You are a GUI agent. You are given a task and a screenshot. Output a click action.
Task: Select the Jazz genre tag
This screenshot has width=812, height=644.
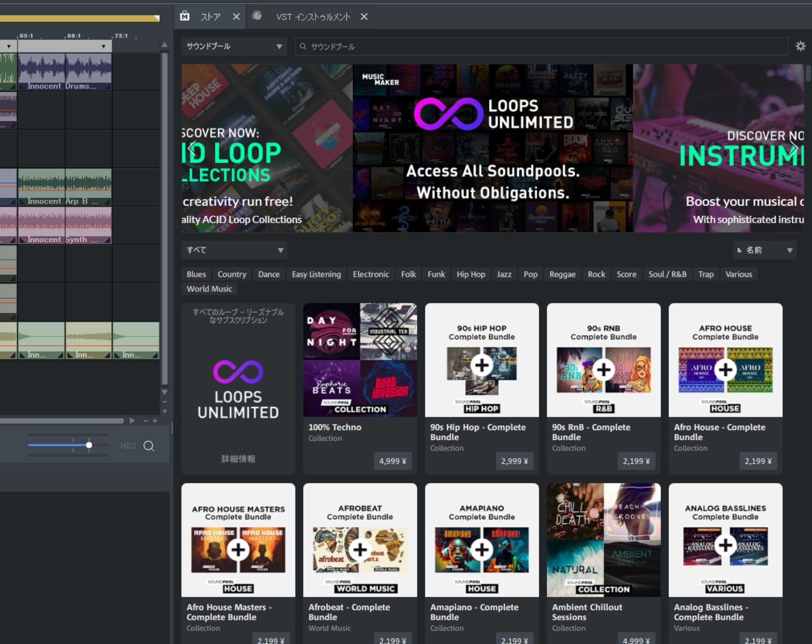pos(504,274)
